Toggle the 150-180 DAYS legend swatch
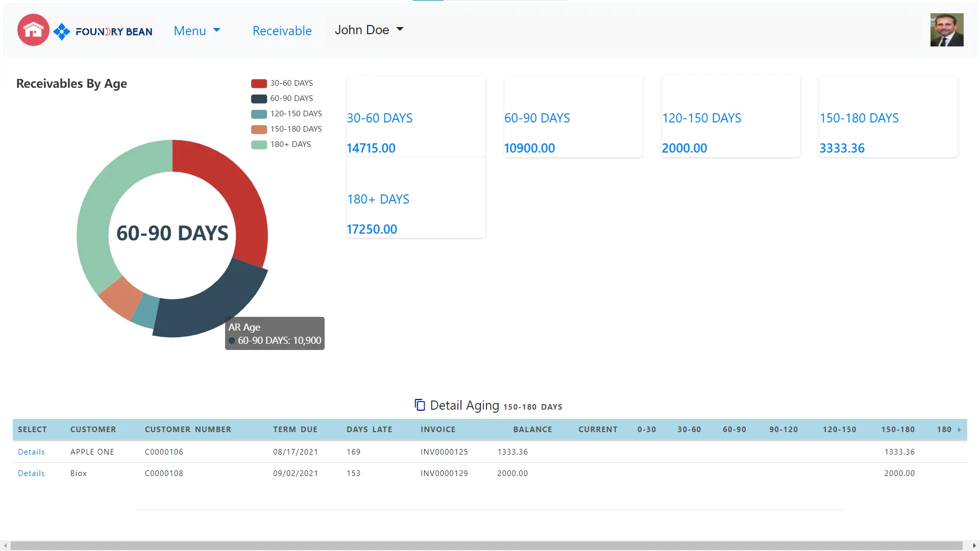980x551 pixels. tap(259, 129)
